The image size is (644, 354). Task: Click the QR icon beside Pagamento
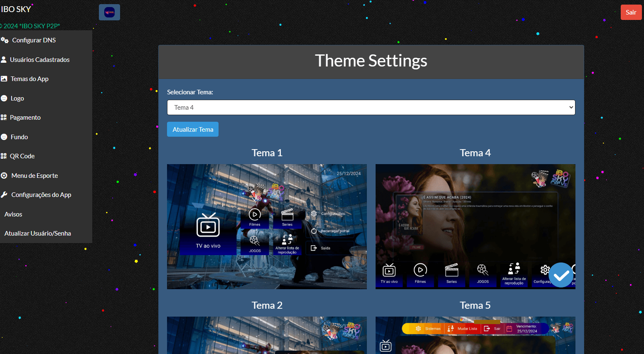click(x=4, y=118)
